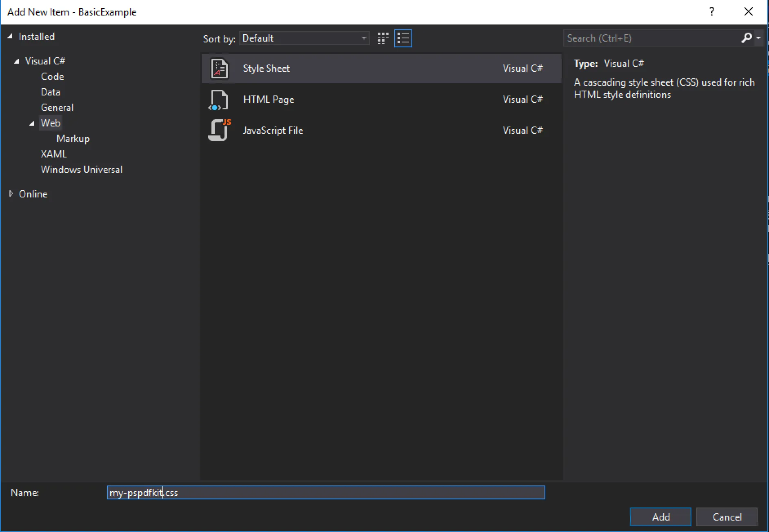
Task: Select the Web category
Action: [x=51, y=123]
